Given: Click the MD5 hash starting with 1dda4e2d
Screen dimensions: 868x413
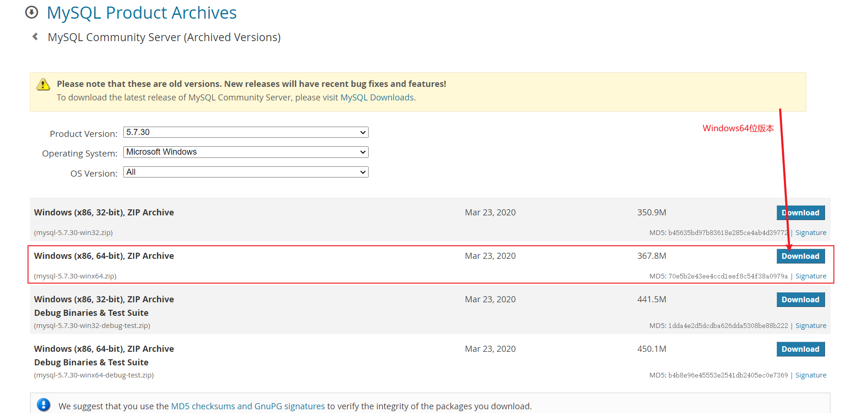Looking at the screenshot, I should click(728, 326).
